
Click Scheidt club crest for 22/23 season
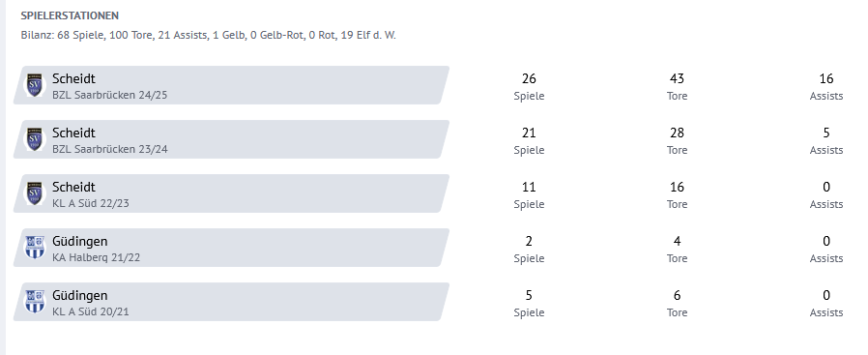(x=35, y=193)
